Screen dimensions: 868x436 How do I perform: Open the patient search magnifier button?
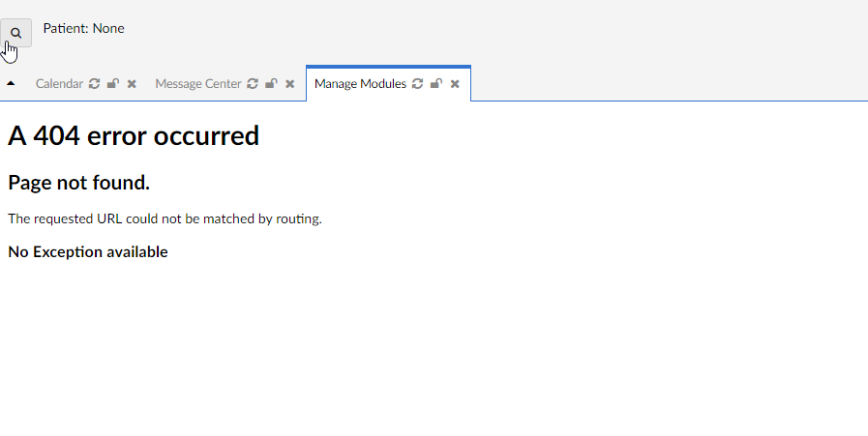pos(15,33)
